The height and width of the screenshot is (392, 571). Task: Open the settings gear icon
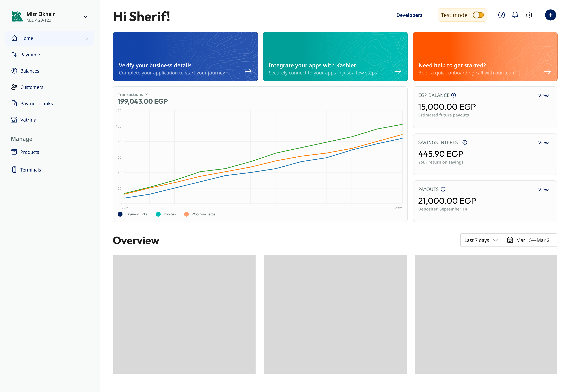click(x=529, y=15)
